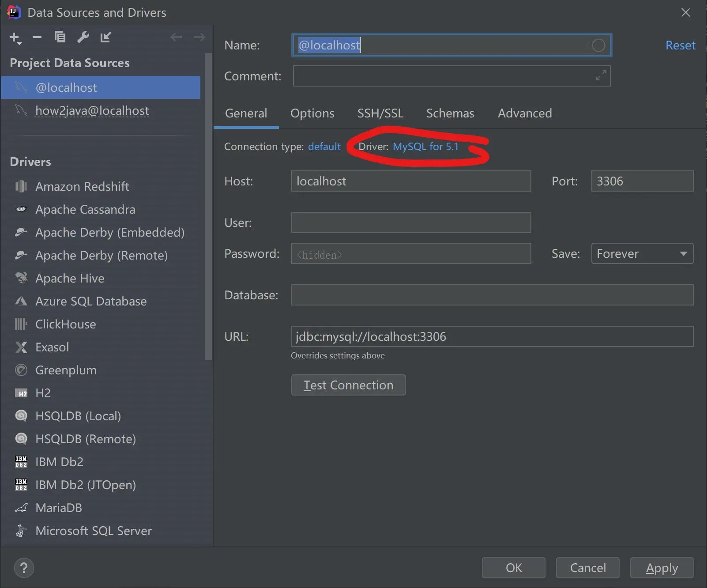Duplicate the selected data source
Screen dimensions: 707x588
tap(60, 37)
